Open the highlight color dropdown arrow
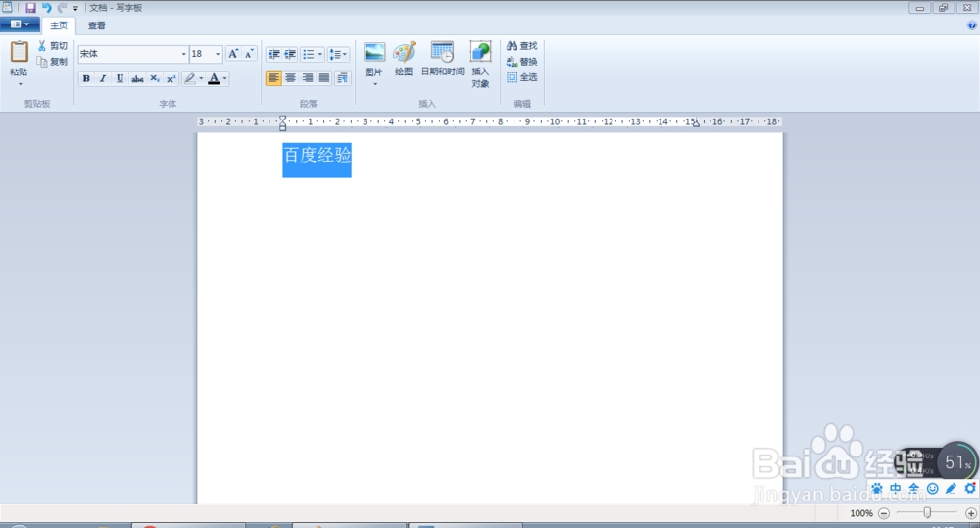This screenshot has width=980, height=528. click(201, 78)
